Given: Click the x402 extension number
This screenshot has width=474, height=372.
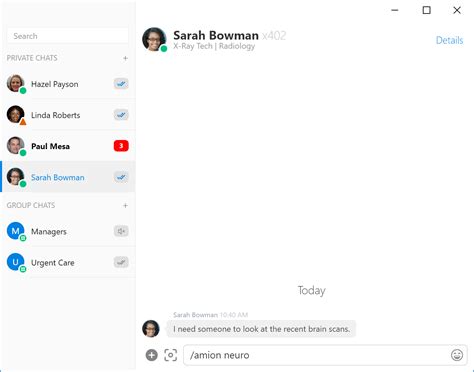Looking at the screenshot, I should pyautogui.click(x=274, y=35).
